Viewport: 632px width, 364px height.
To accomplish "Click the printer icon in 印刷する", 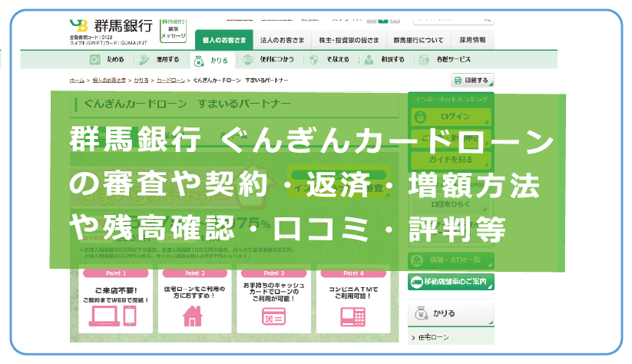I will [x=458, y=81].
